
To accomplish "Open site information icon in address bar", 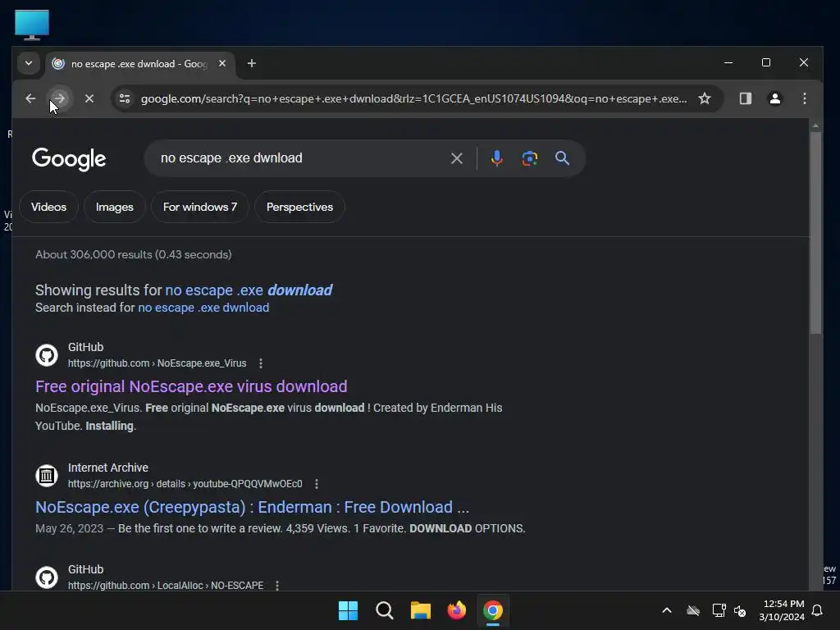I will tap(125, 98).
